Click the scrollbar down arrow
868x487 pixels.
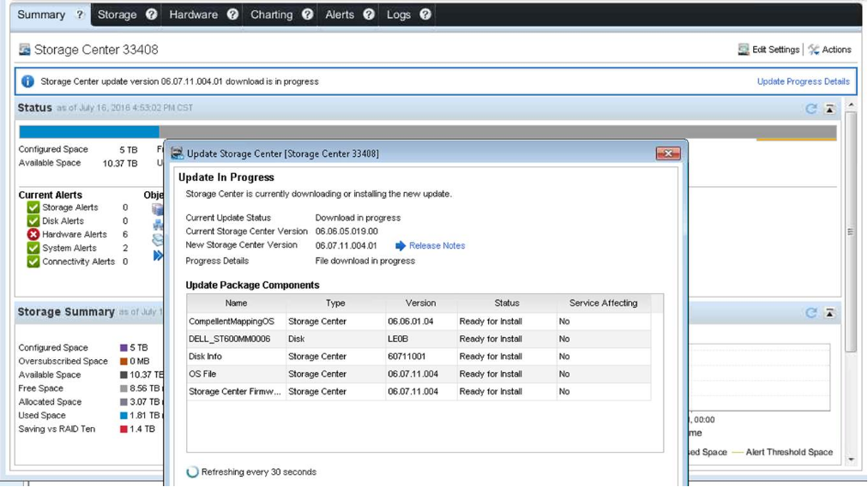tap(851, 460)
